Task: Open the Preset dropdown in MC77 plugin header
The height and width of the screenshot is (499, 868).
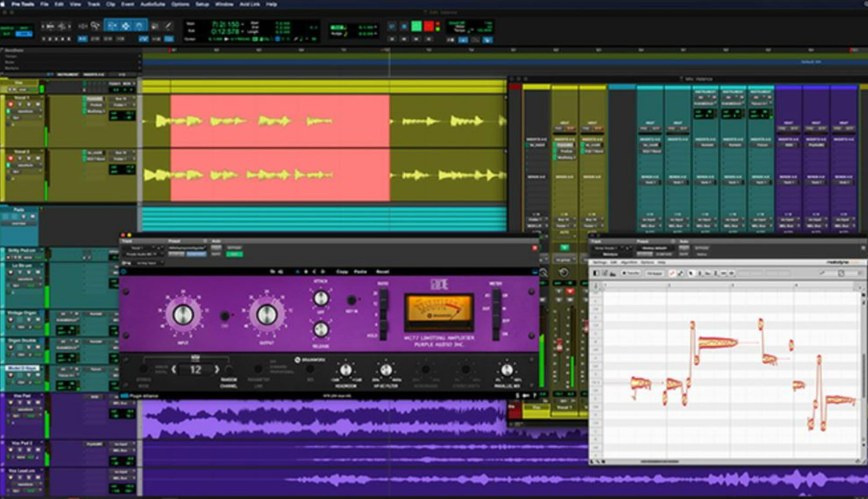Action: coord(187,248)
